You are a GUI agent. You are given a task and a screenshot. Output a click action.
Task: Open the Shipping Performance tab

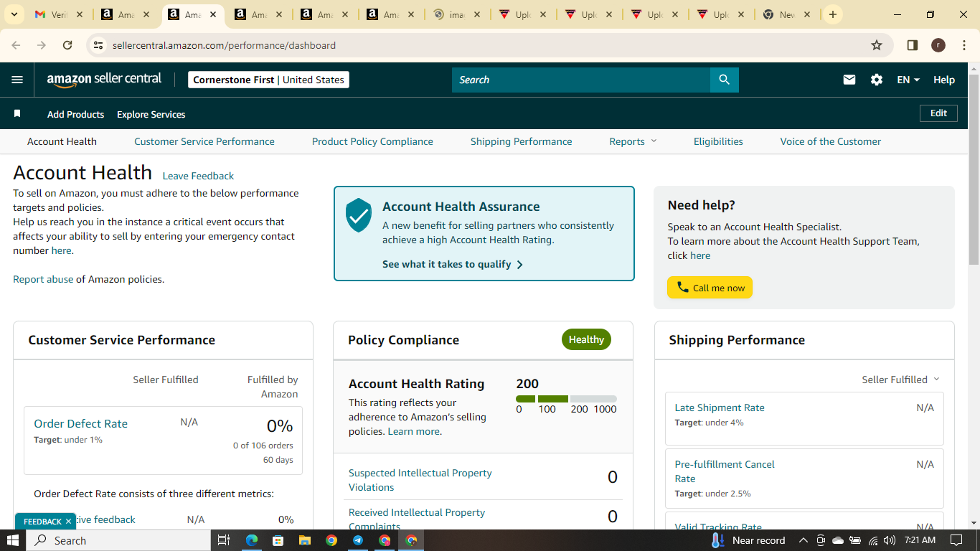[x=522, y=141]
